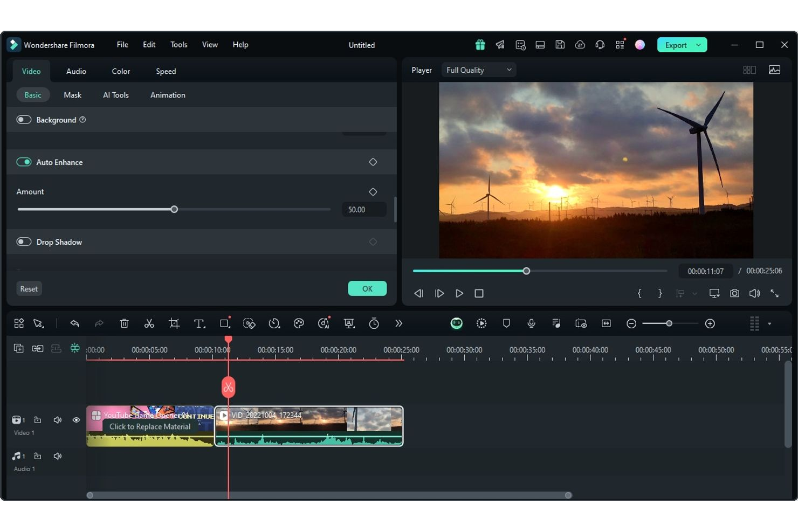Add a Title with the Text tool
798x532 pixels.
[x=200, y=323]
